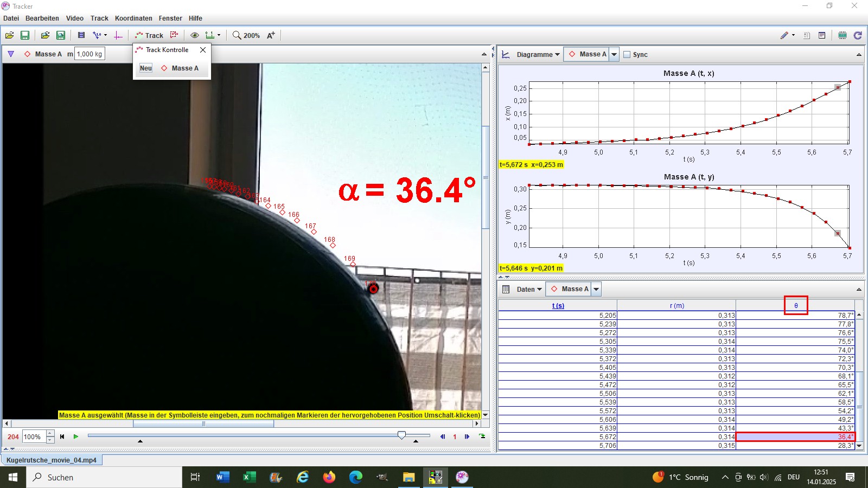Maximize the data table panel arrow
This screenshot has height=488, width=868.
click(859, 290)
